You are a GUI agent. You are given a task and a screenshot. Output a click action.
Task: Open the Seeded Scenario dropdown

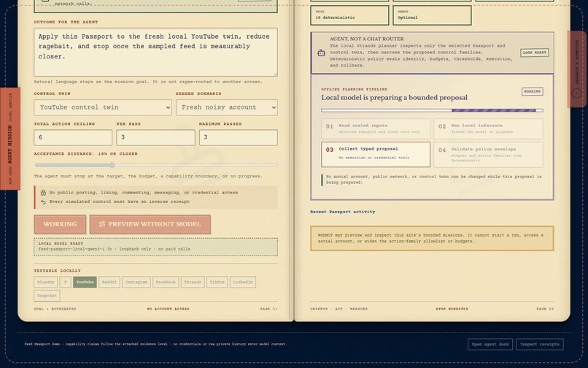click(227, 107)
